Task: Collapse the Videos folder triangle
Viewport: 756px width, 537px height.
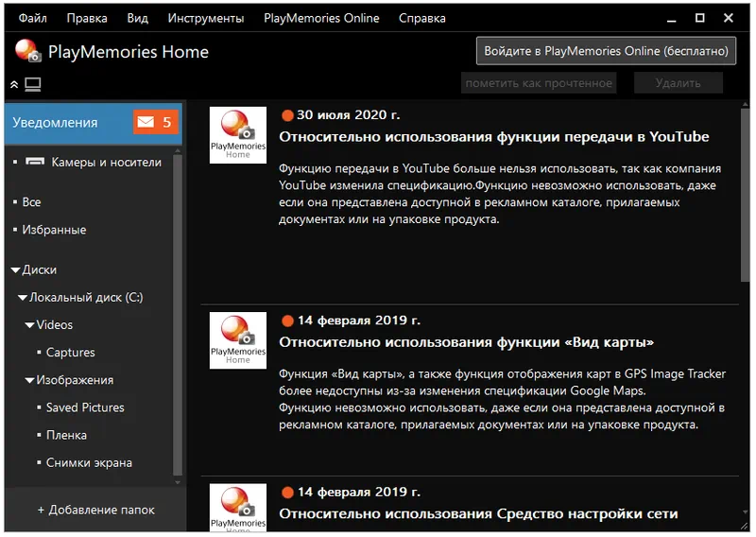Action: (29, 325)
